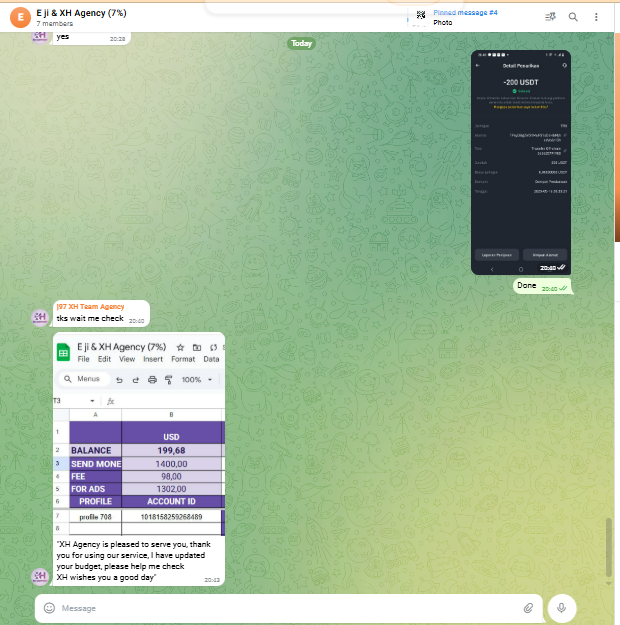The height and width of the screenshot is (625, 620).
Task: Click the 'tks wait me check' message
Action: coord(90,319)
